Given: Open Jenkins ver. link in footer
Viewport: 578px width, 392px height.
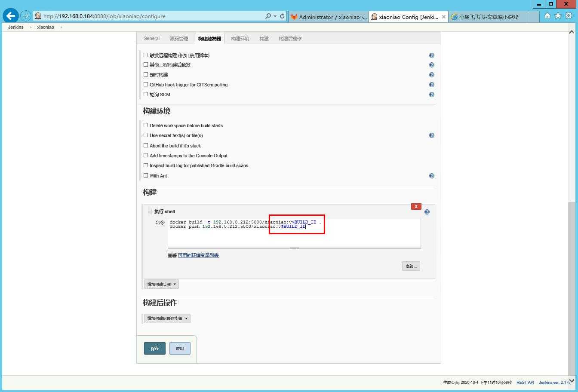Looking at the screenshot, I should pos(554,382).
